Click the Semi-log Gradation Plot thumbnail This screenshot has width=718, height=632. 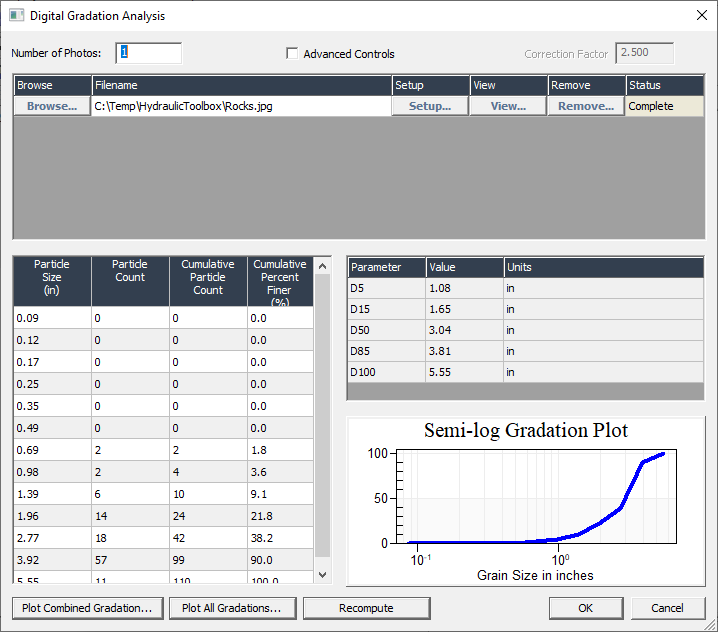[x=526, y=501]
